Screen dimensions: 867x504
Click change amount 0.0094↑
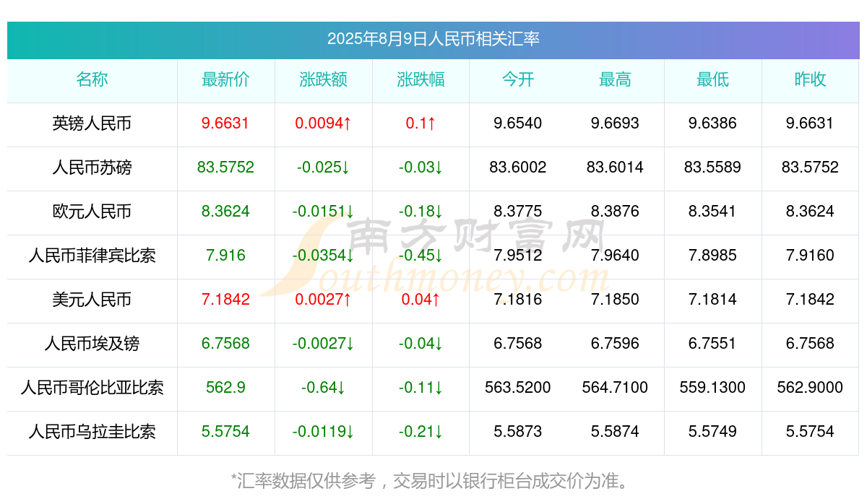[x=323, y=123]
